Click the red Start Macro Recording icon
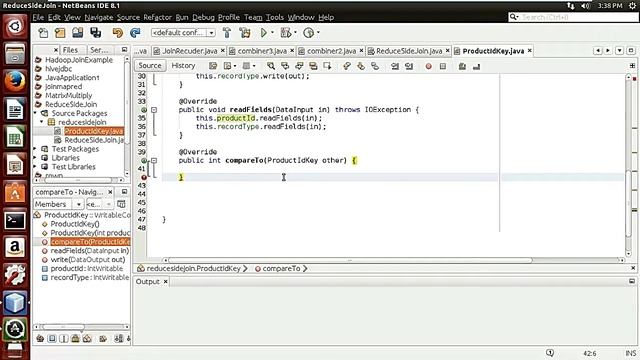Image resolution: width=640 pixels, height=360 pixels. point(429,66)
